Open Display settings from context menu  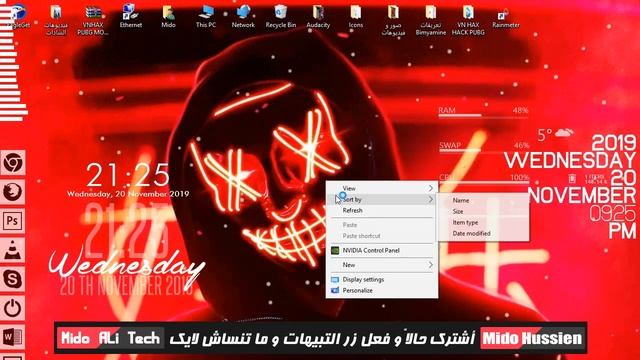tap(382, 279)
